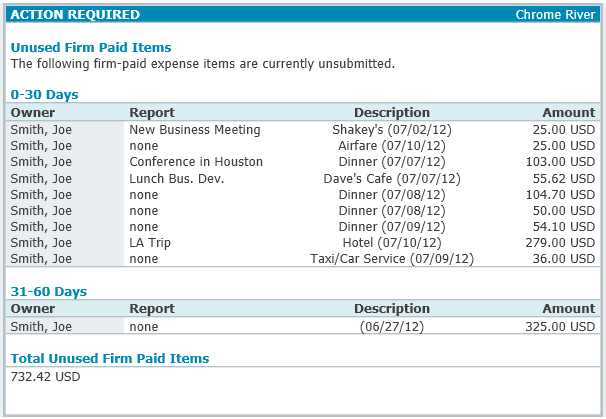Select the Unused Firm Paid Items heading
The image size is (606, 419).
pos(91,47)
